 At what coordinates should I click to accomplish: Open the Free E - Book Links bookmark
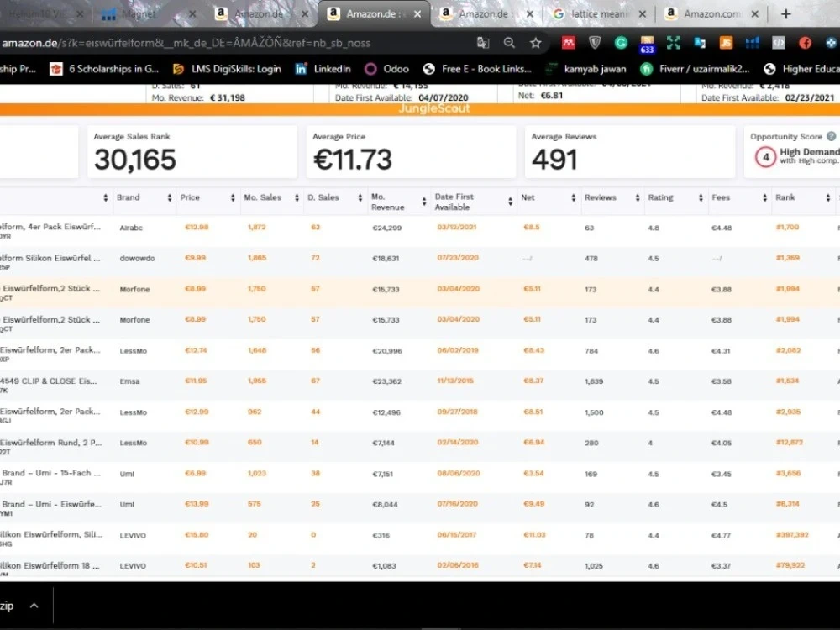tap(477, 69)
